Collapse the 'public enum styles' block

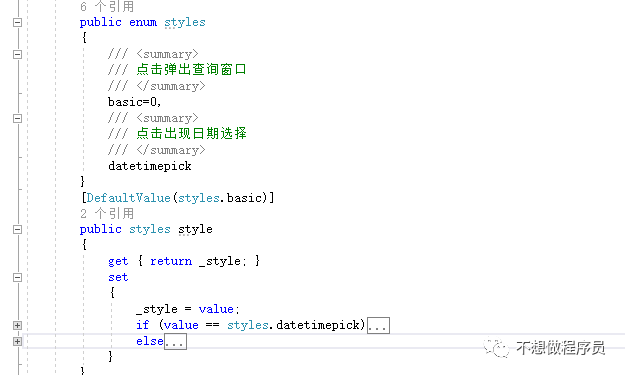(x=17, y=22)
